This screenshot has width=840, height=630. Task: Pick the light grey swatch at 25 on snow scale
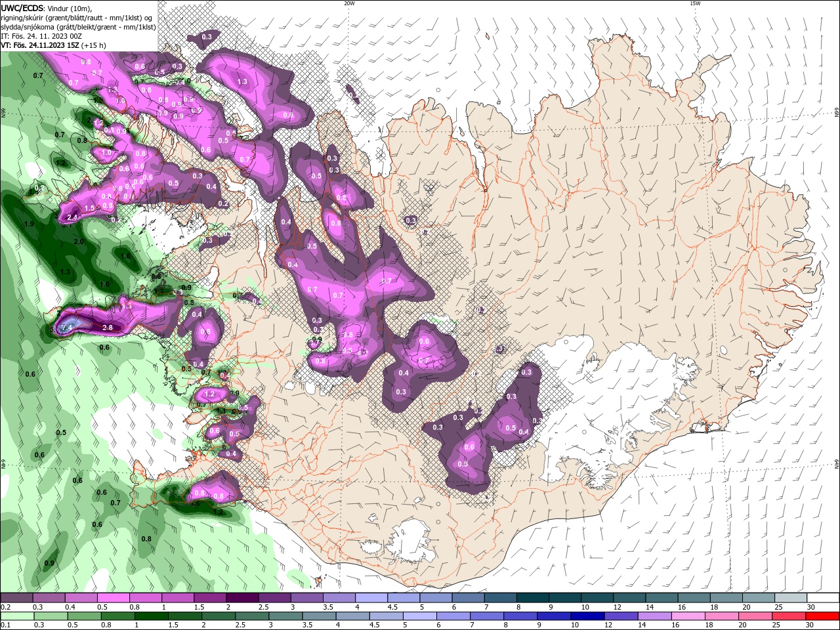tap(791, 598)
